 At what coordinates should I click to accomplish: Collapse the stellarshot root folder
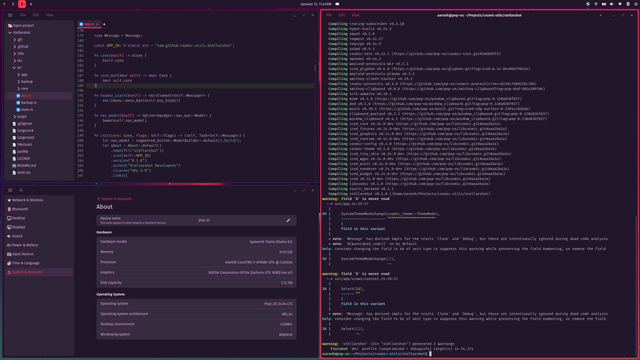click(x=10, y=33)
